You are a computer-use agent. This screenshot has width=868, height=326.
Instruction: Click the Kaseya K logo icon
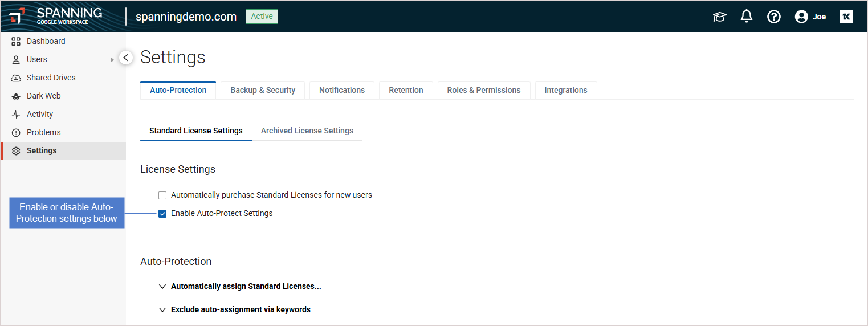click(846, 17)
